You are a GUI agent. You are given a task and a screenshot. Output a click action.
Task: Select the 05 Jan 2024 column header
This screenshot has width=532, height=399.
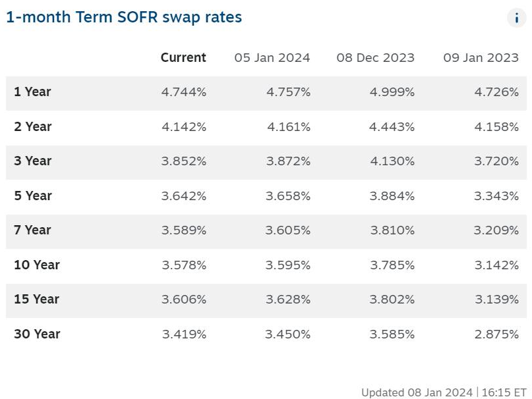(272, 58)
